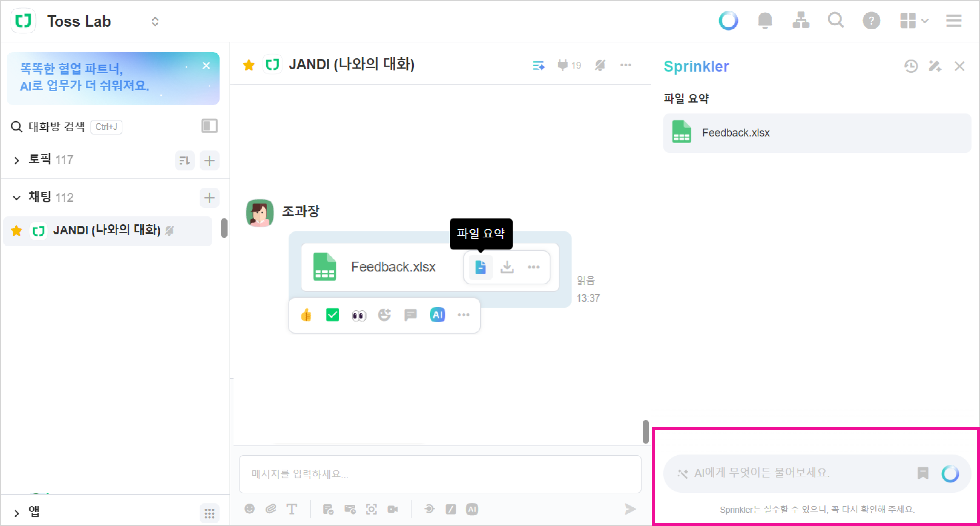The height and width of the screenshot is (526, 980).
Task: Open the hamburger menu at top right
Action: point(954,21)
